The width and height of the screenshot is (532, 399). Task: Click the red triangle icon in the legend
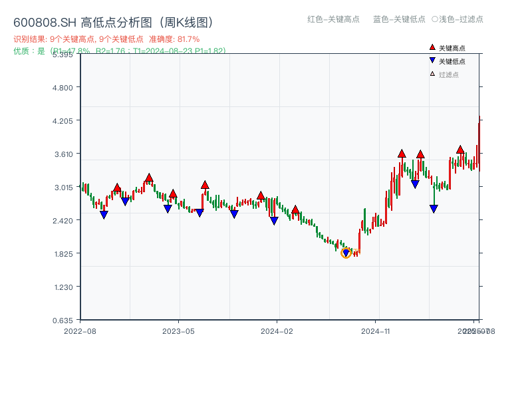point(432,48)
